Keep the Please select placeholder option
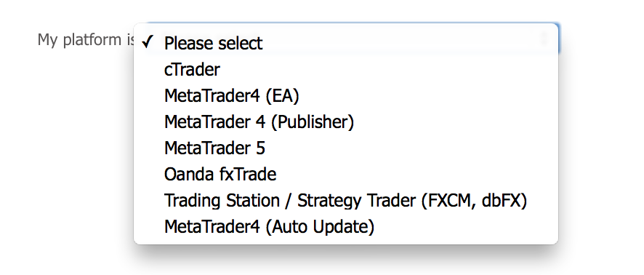The height and width of the screenshot is (275, 644). pyautogui.click(x=346, y=43)
